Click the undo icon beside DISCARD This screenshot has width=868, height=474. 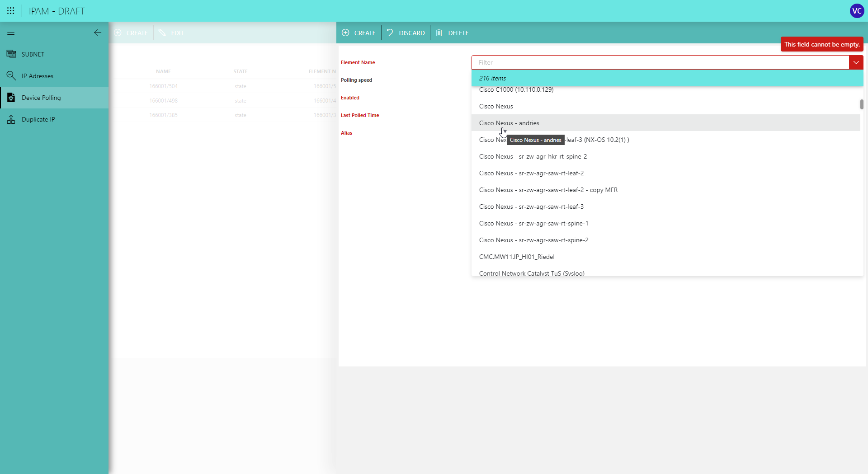390,33
